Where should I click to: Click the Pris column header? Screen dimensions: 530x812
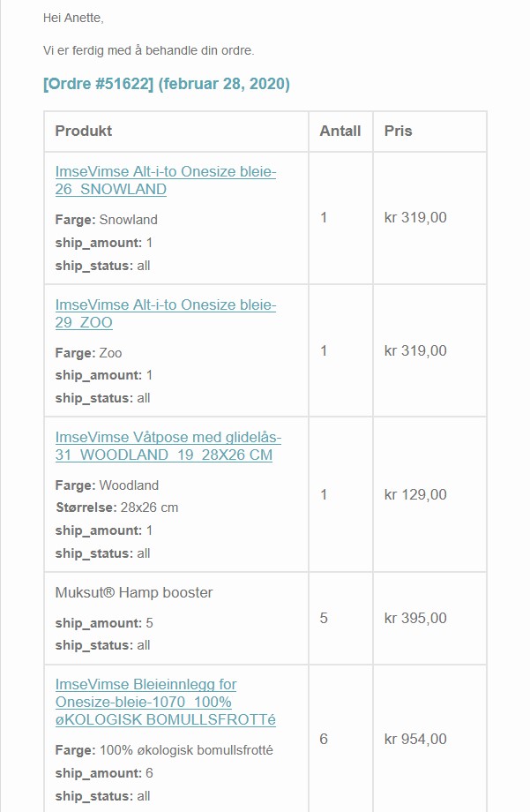(x=398, y=131)
